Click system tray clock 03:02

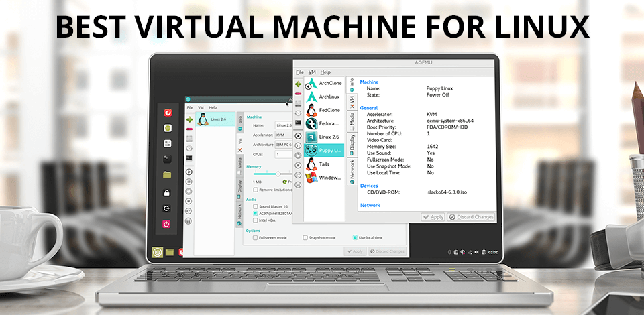click(x=493, y=252)
